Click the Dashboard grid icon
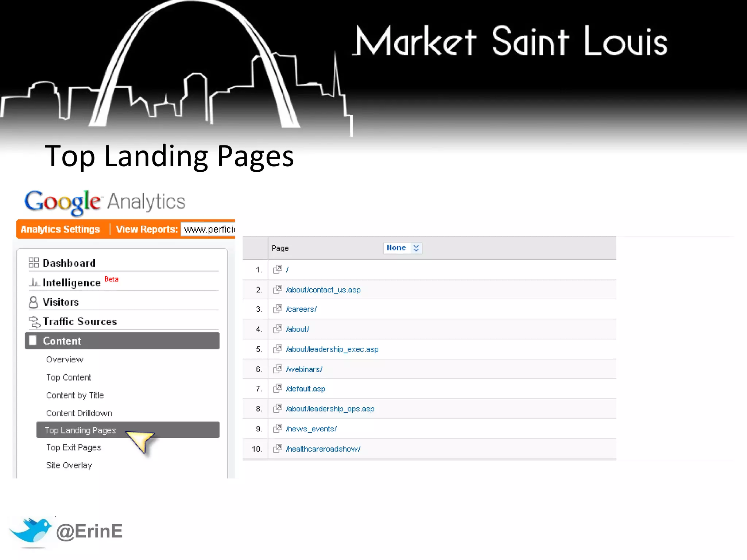Image resolution: width=747 pixels, height=560 pixels. (34, 262)
